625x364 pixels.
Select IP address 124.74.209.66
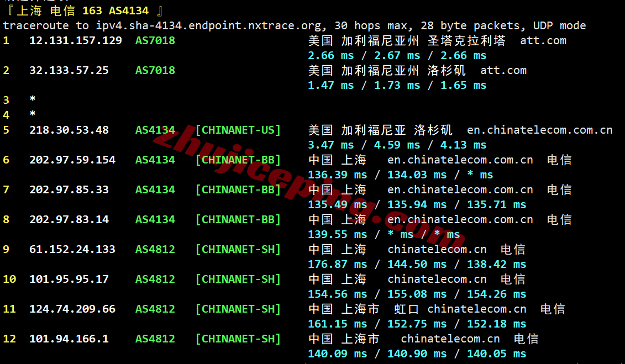tap(72, 309)
